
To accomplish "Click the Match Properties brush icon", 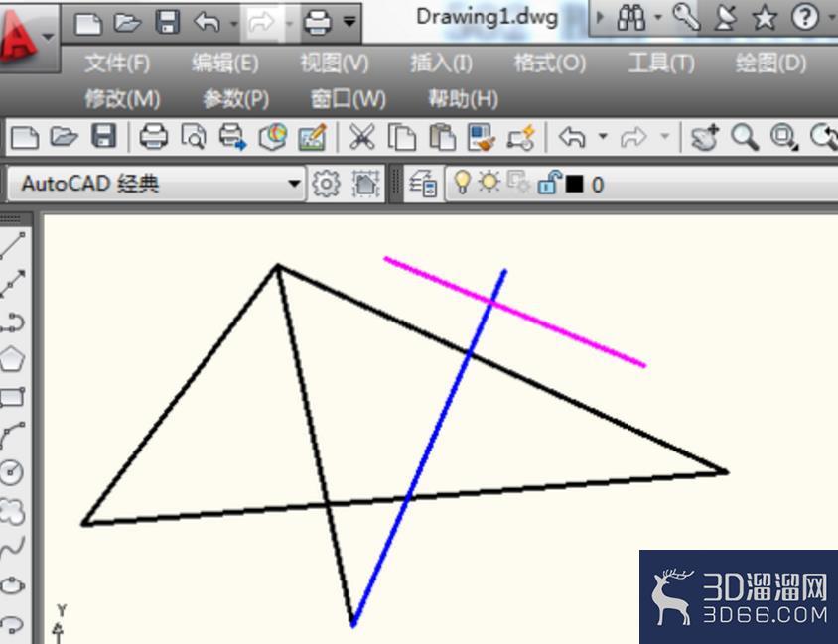I will click(481, 138).
